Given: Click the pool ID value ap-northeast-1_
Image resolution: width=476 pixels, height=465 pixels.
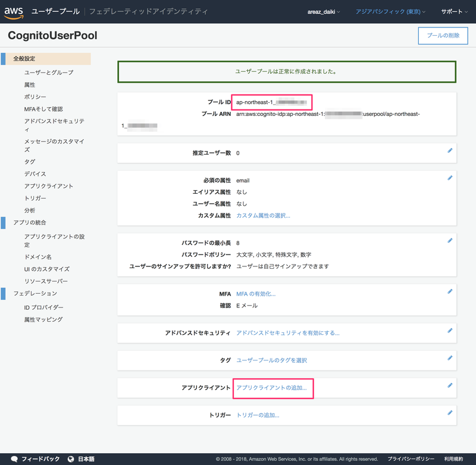Looking at the screenshot, I should 272,102.
